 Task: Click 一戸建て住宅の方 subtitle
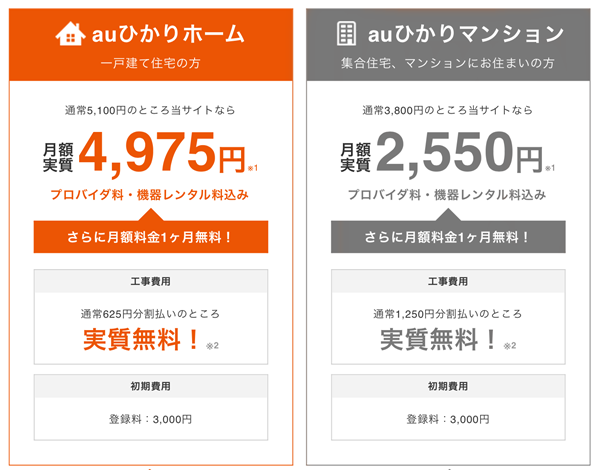(150, 63)
